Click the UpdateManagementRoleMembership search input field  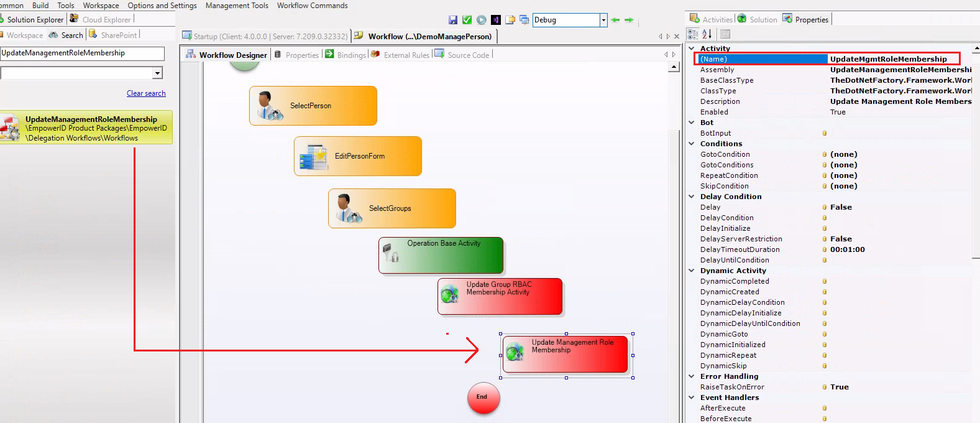pos(82,53)
